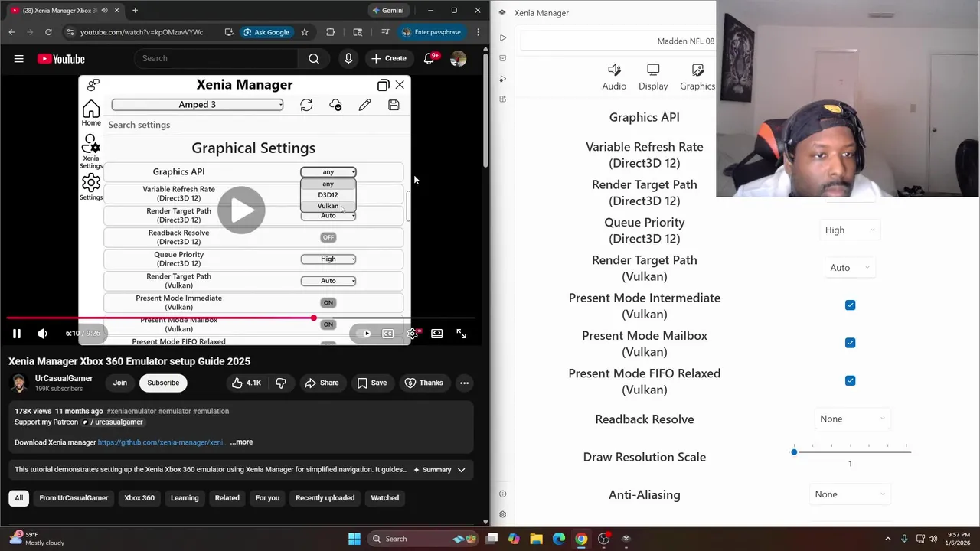980x551 pixels.
Task: Like the video with 4.1K likes
Action: pos(247,383)
